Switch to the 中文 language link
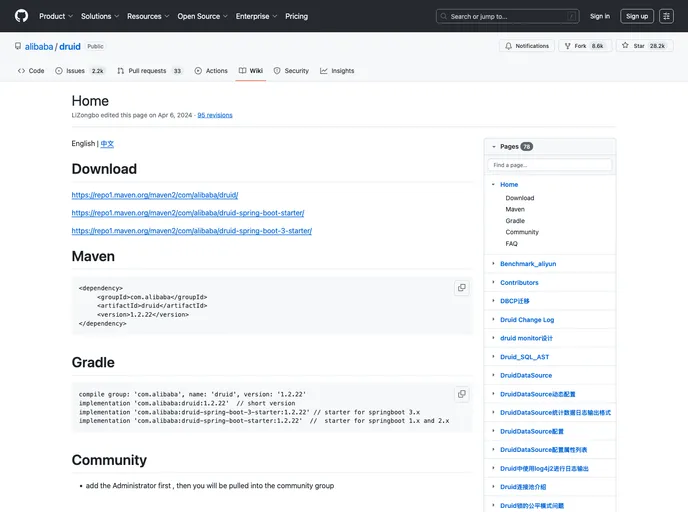Screen dimensions: 688x512 click(x=107, y=144)
